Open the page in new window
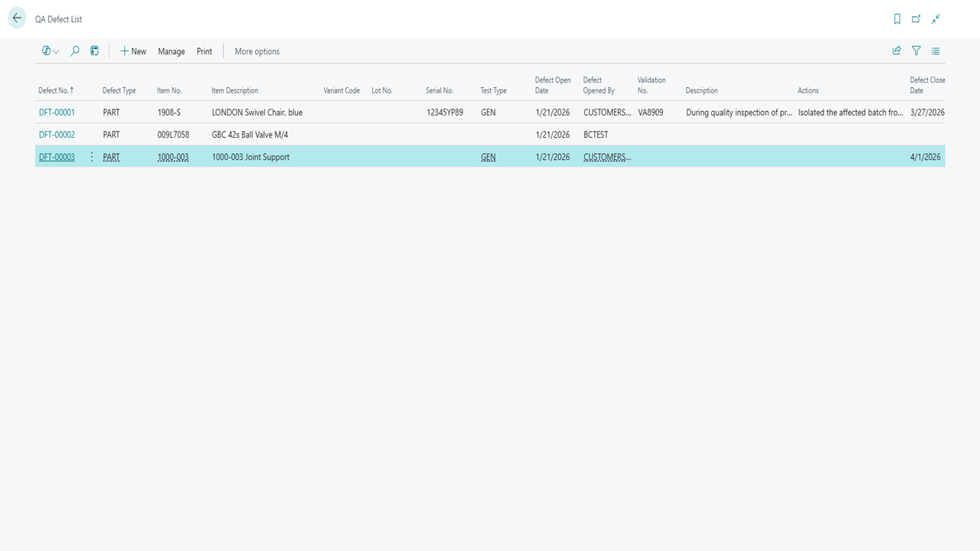The image size is (980, 551). coord(916,19)
